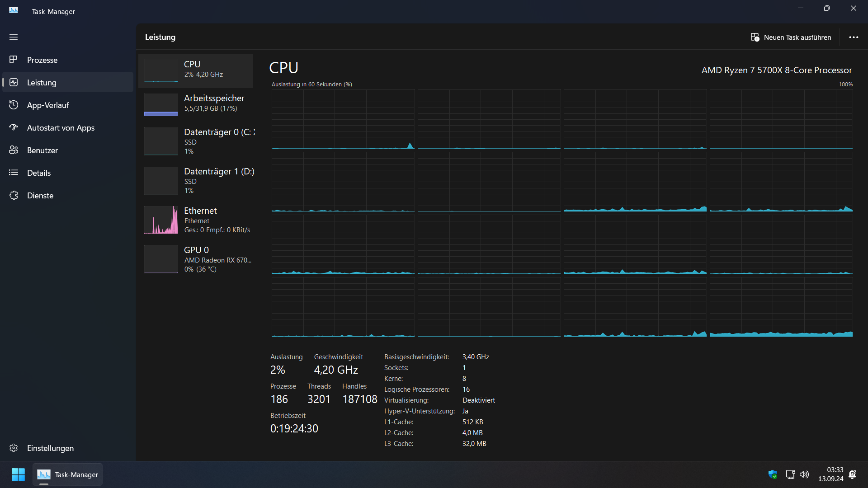Screen dimensions: 868x488
Task: Click Neuen Task ausführen button
Action: click(791, 37)
